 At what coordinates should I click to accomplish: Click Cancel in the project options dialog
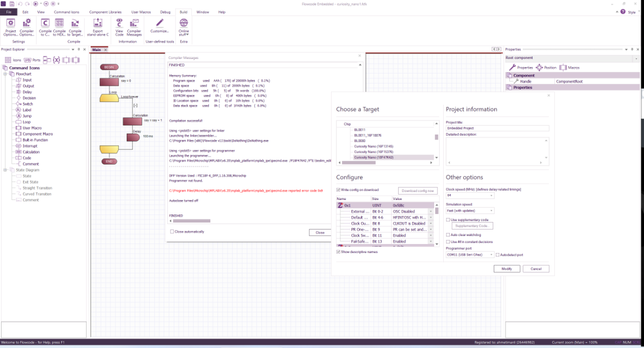tap(536, 269)
